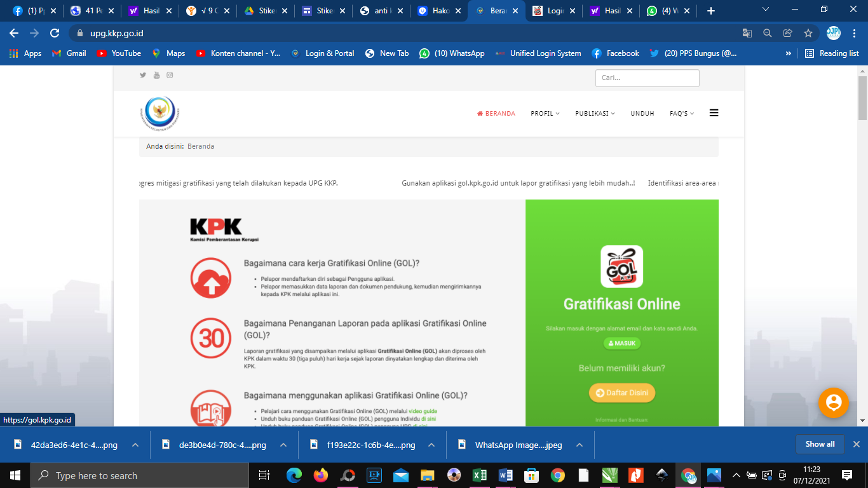This screenshot has height=488, width=868.
Task: Open the Mail app on taskbar
Action: 400,475
